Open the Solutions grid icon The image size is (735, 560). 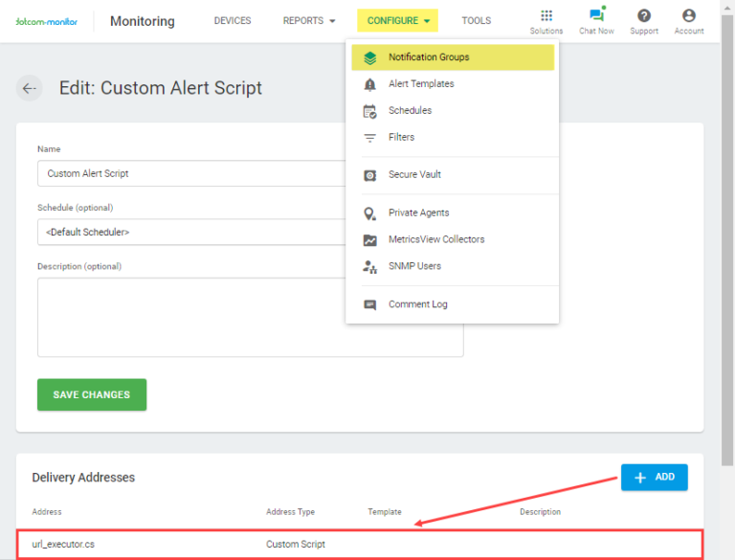pos(546,16)
